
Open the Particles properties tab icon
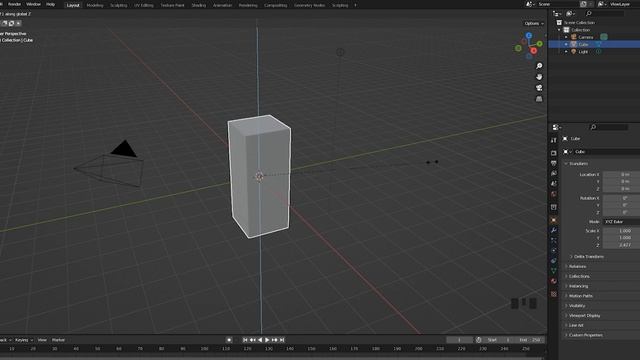[x=553, y=240]
